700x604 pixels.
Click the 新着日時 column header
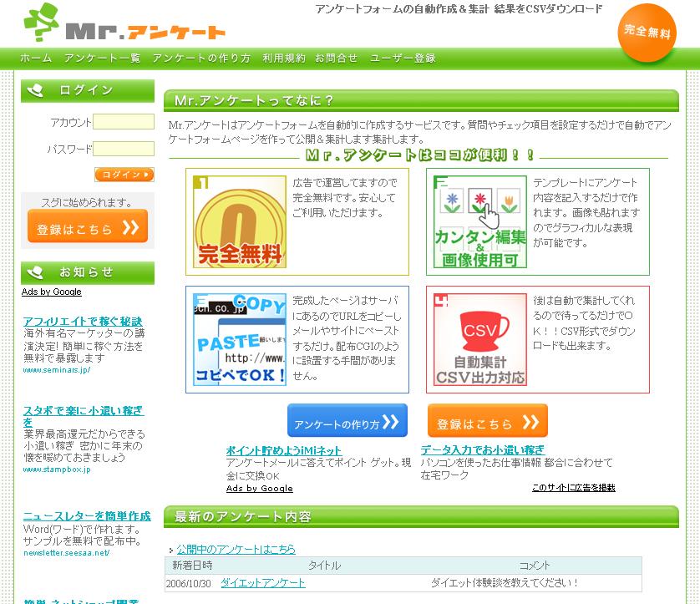tap(192, 566)
